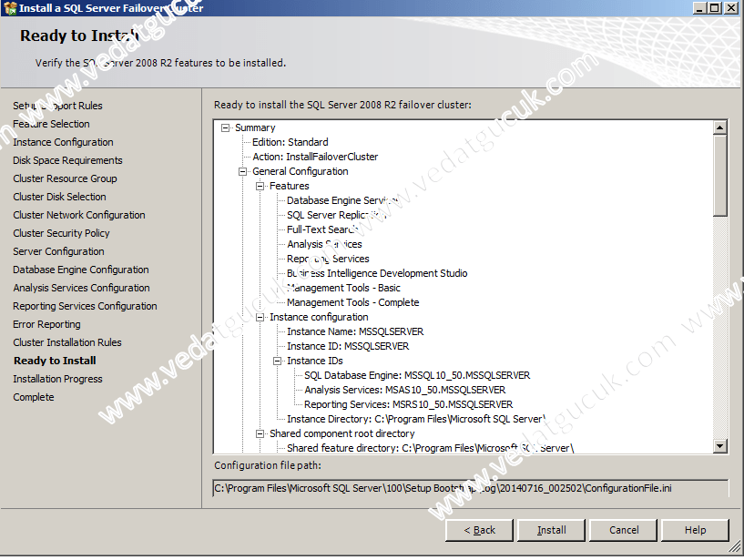
Task: Select the Cluster Installation Rules step
Action: pyautogui.click(x=66, y=342)
